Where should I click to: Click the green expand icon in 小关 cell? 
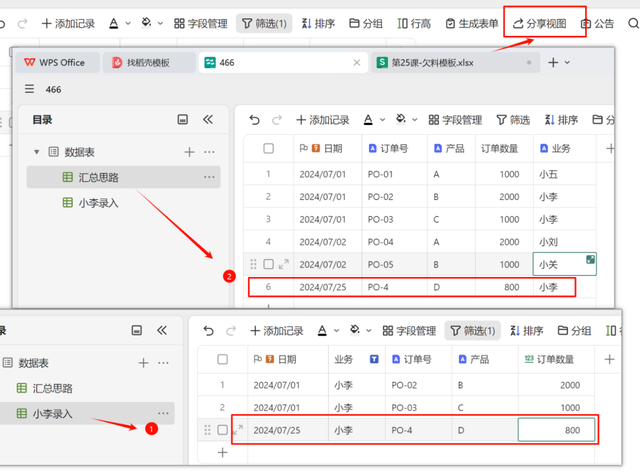(590, 259)
